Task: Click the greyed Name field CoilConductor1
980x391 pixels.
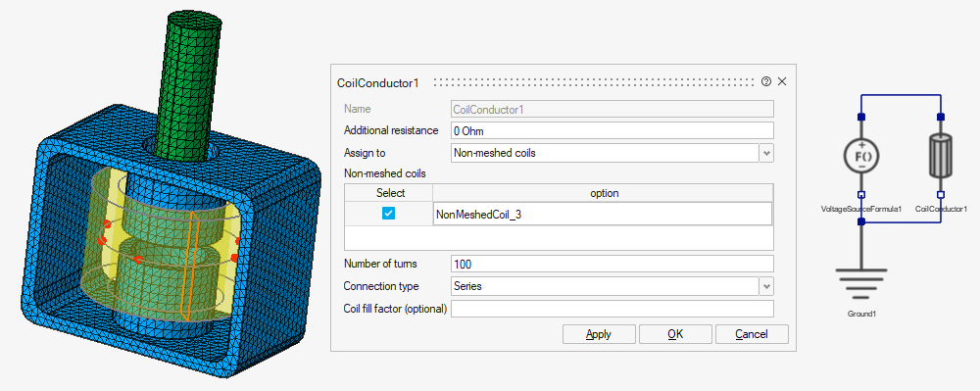Action: coord(612,109)
